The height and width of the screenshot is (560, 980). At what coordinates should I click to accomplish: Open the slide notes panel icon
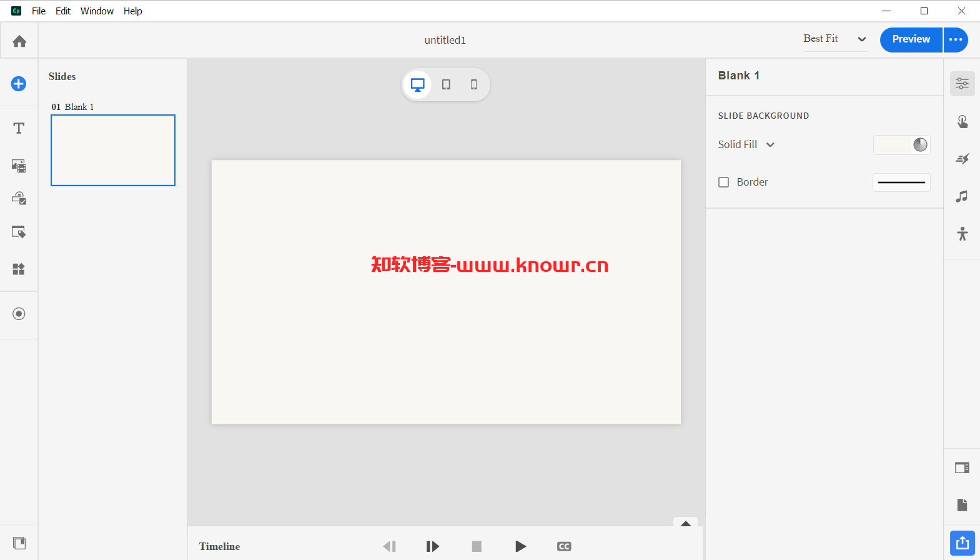(x=962, y=467)
